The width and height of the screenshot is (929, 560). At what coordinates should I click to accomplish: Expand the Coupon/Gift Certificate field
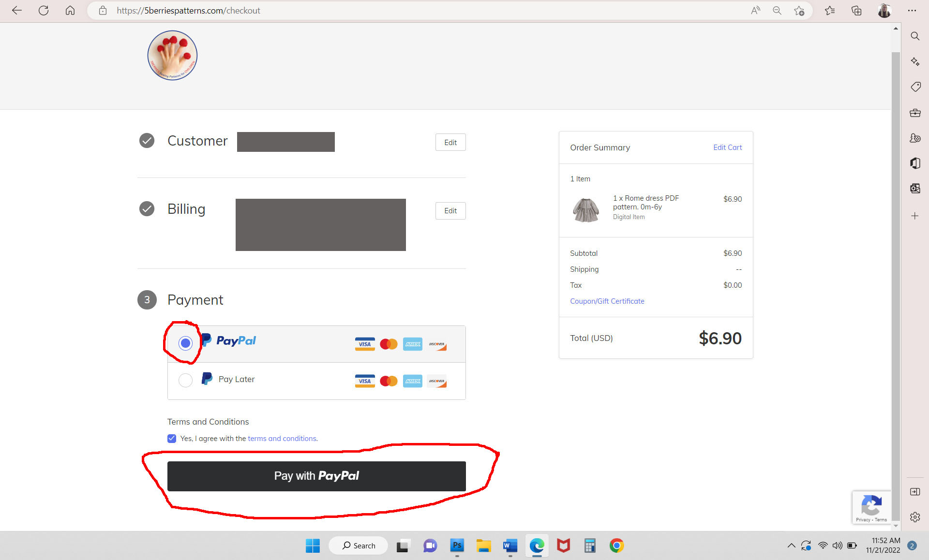[607, 301]
